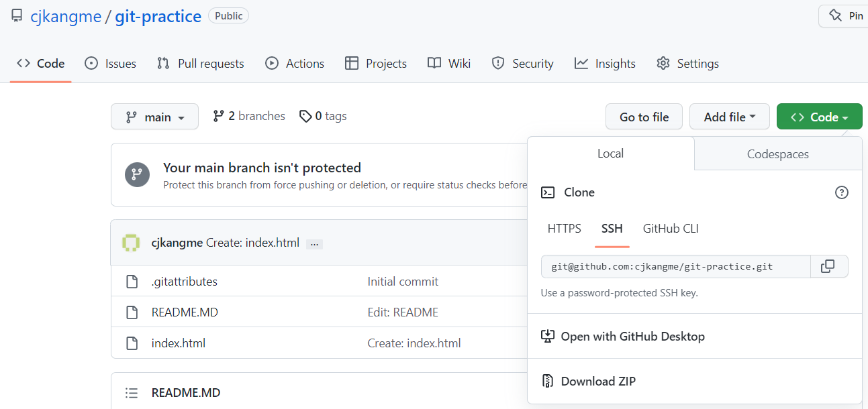This screenshot has width=868, height=409.
Task: Open latest commit 'Create: index.html' in commit bar
Action: point(252,243)
